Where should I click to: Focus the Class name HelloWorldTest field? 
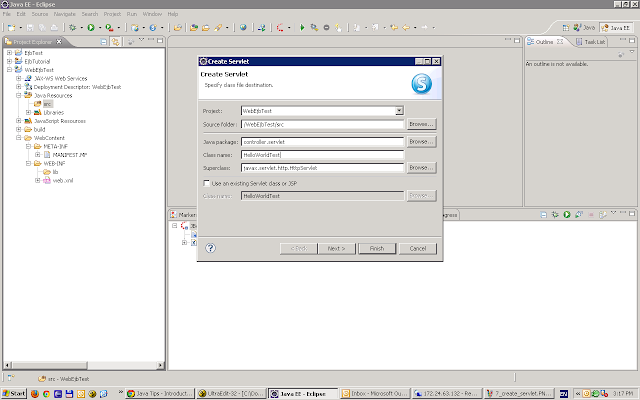pos(322,155)
